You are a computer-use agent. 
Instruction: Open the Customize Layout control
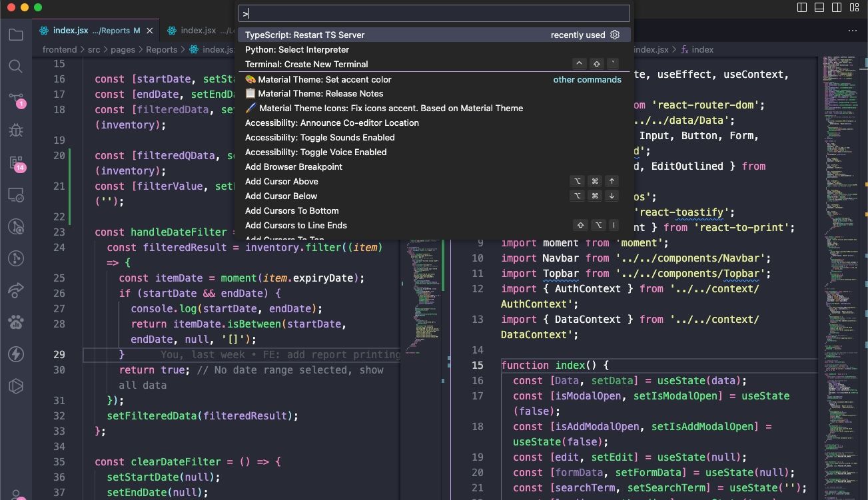853,7
